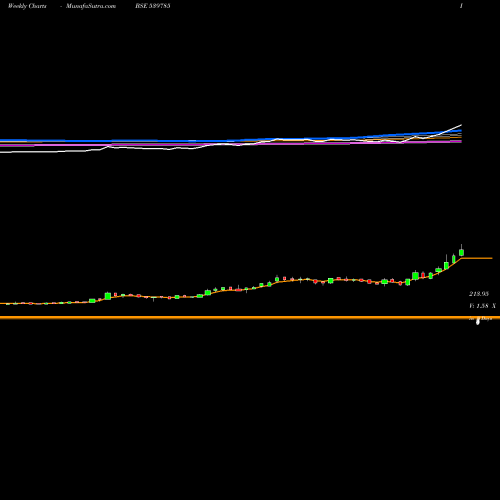Click the latest green candlestick at far right

pyautogui.click(x=461, y=252)
